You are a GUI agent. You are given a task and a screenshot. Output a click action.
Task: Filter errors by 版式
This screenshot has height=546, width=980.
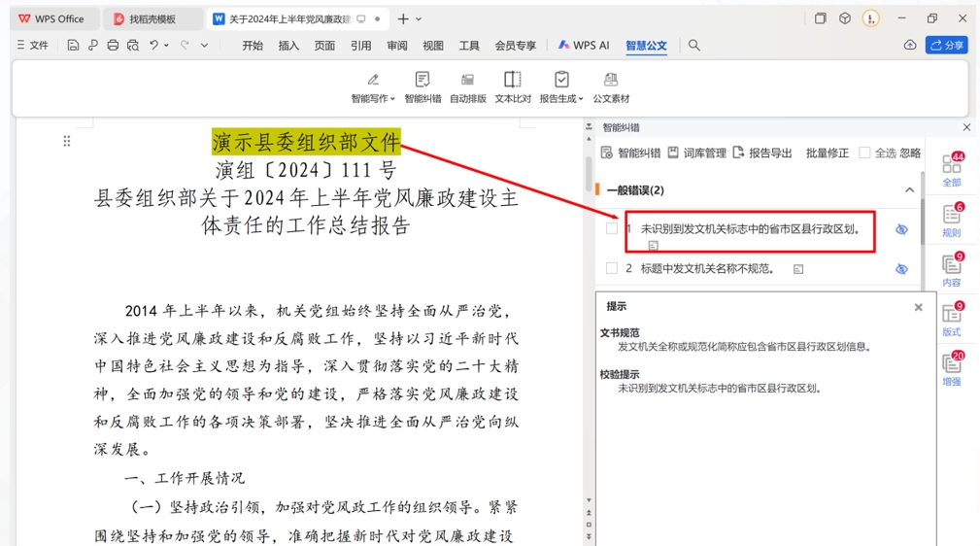click(x=952, y=320)
